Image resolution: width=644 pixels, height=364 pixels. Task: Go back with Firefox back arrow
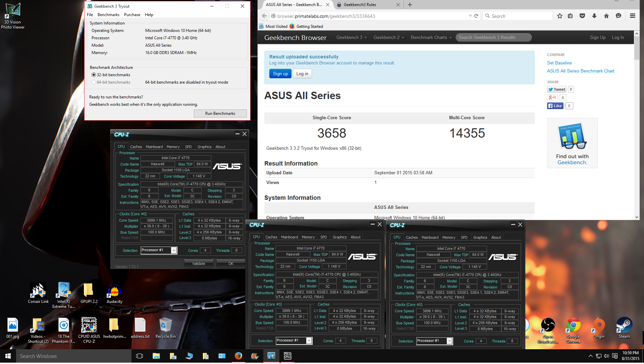pyautogui.click(x=264, y=16)
